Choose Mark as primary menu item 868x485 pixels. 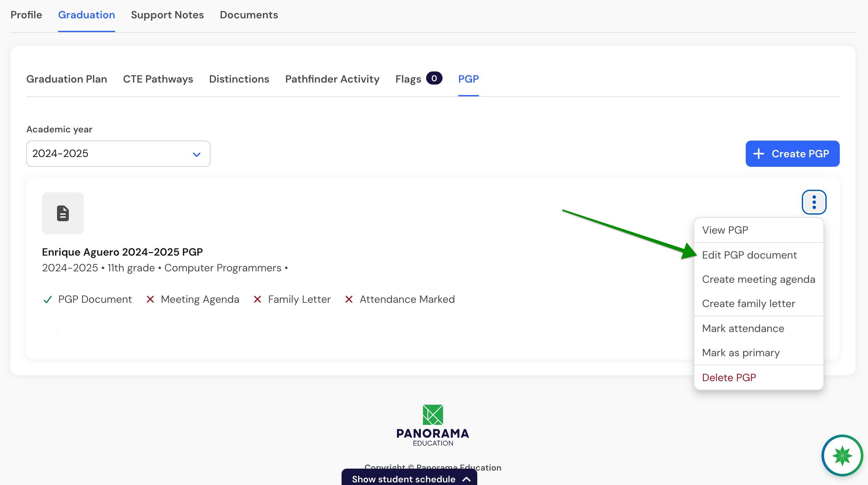759,353
